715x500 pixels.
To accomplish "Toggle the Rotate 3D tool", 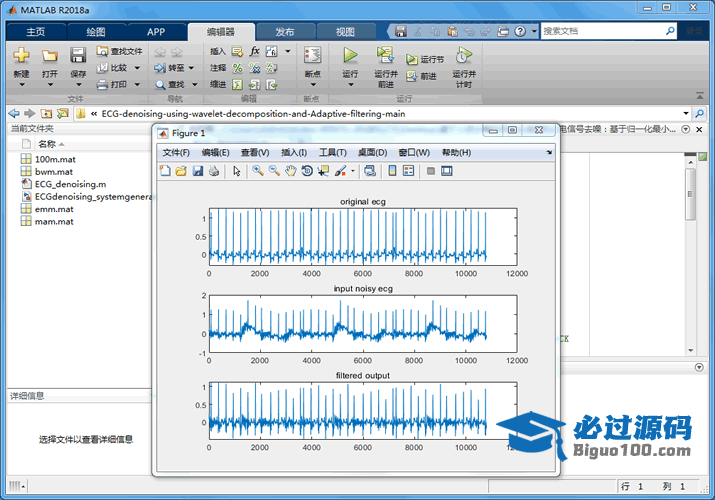I will 307,171.
